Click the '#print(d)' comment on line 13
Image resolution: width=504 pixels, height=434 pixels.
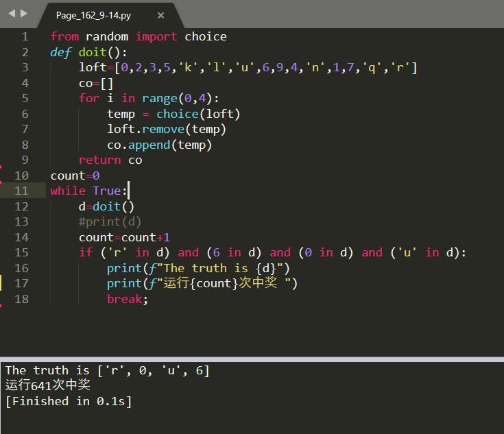click(110, 222)
